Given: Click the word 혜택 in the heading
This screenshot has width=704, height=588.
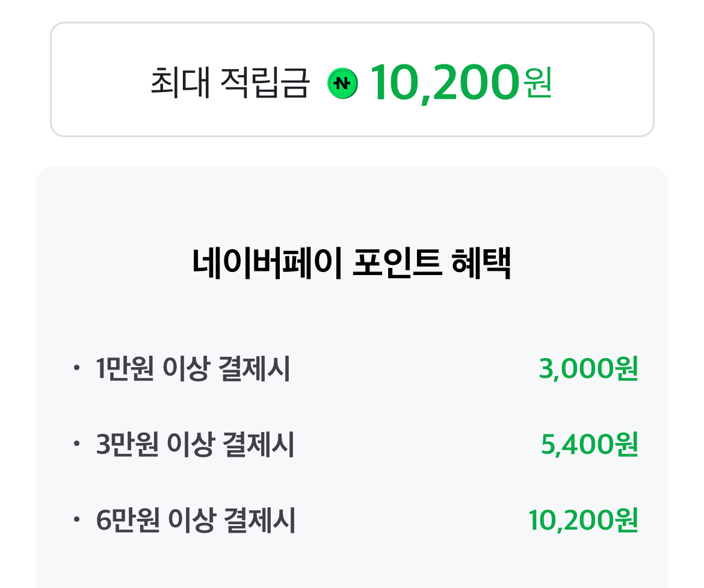Looking at the screenshot, I should click(x=481, y=264).
